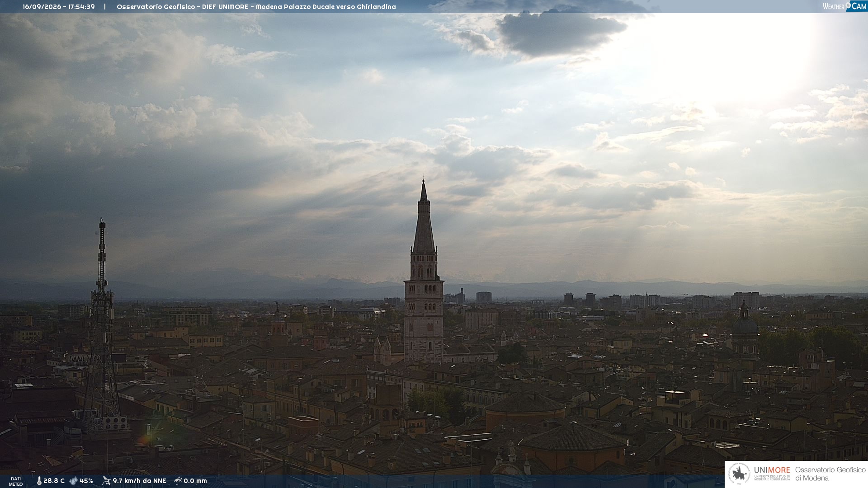The width and height of the screenshot is (868, 488).
Task: Click the thermometer temperature icon
Action: (x=39, y=481)
